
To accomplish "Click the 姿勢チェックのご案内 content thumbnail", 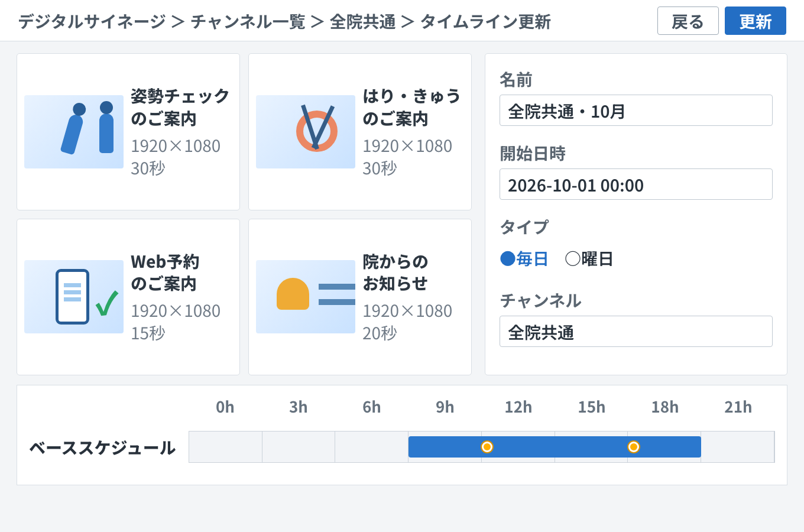I will pos(74,132).
